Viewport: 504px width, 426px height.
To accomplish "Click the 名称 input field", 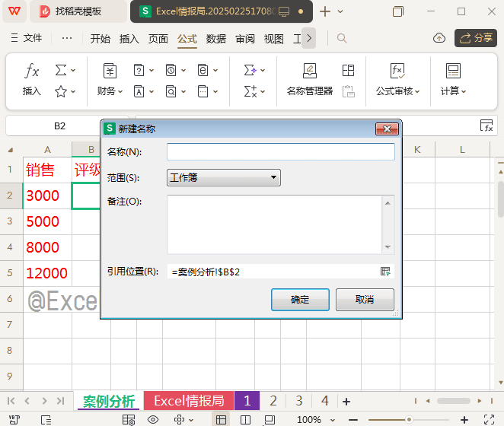I will pos(280,152).
